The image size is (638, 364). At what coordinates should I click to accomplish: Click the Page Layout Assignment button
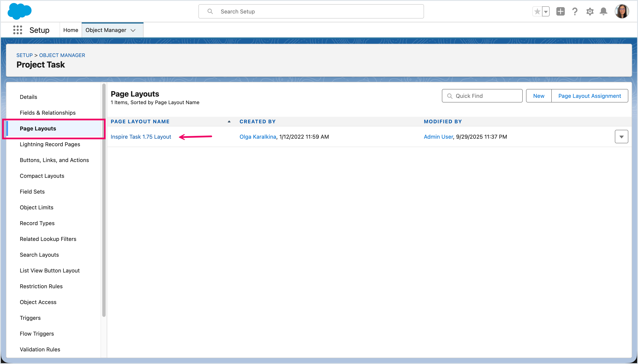click(x=590, y=96)
